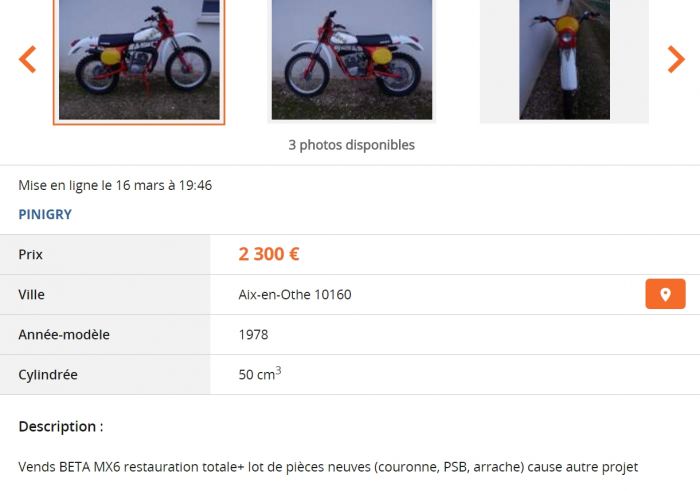Click the Description heading
700x491 pixels.
(x=61, y=426)
